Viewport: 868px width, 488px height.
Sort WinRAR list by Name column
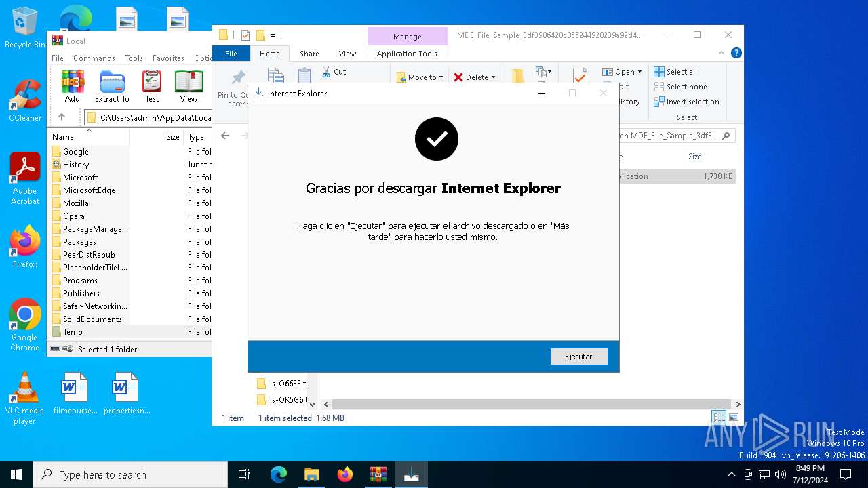(x=88, y=136)
